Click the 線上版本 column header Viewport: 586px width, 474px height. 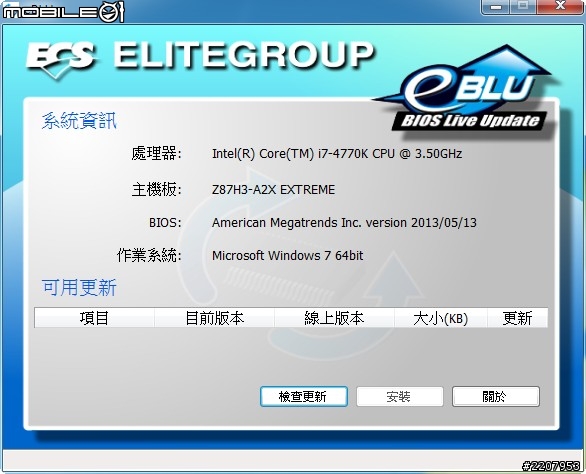point(334,318)
